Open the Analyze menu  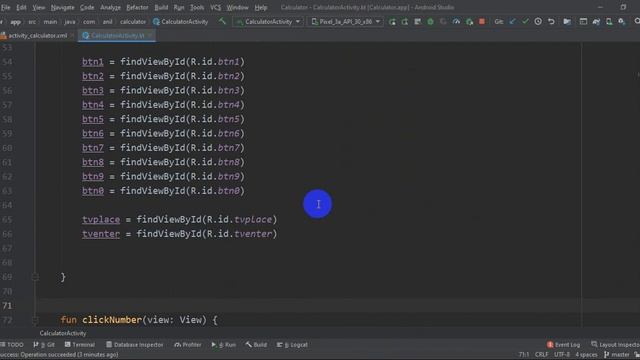[x=110, y=7]
